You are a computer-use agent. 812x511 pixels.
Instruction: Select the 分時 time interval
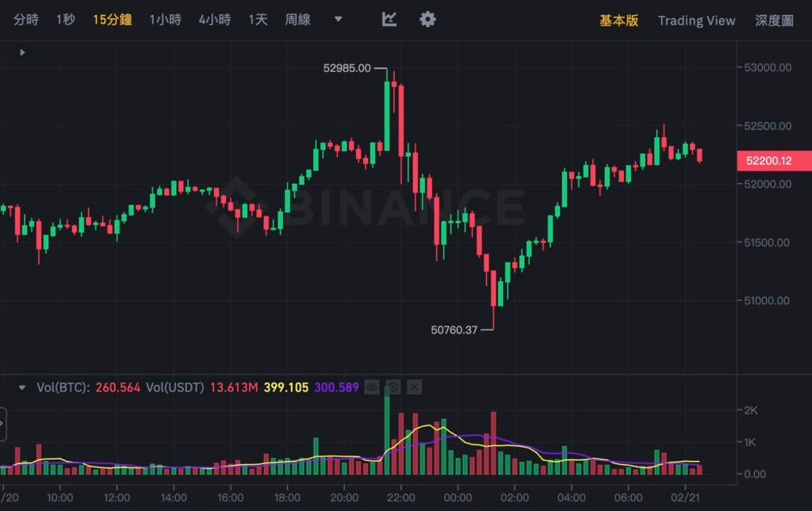tap(26, 20)
